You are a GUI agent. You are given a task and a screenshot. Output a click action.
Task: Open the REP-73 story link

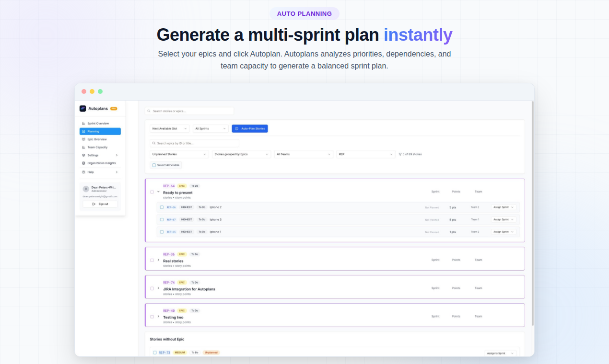click(x=164, y=353)
